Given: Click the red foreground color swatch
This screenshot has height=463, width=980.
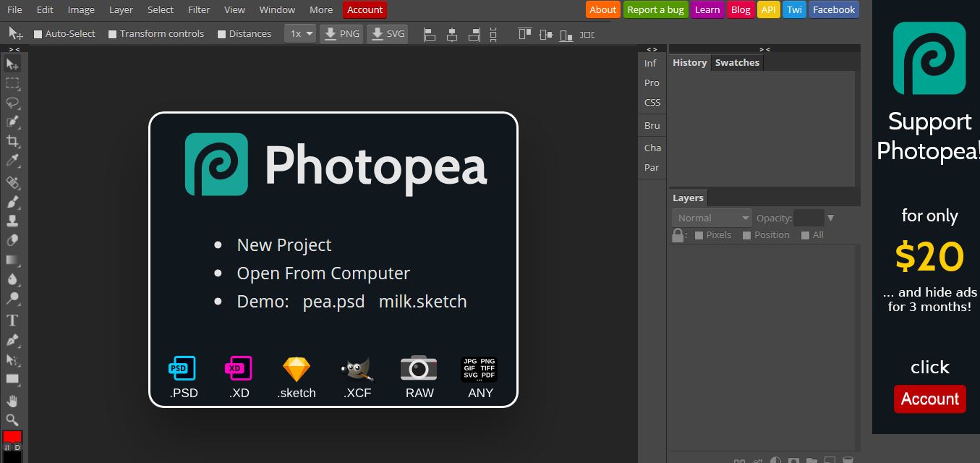Looking at the screenshot, I should tap(12, 436).
